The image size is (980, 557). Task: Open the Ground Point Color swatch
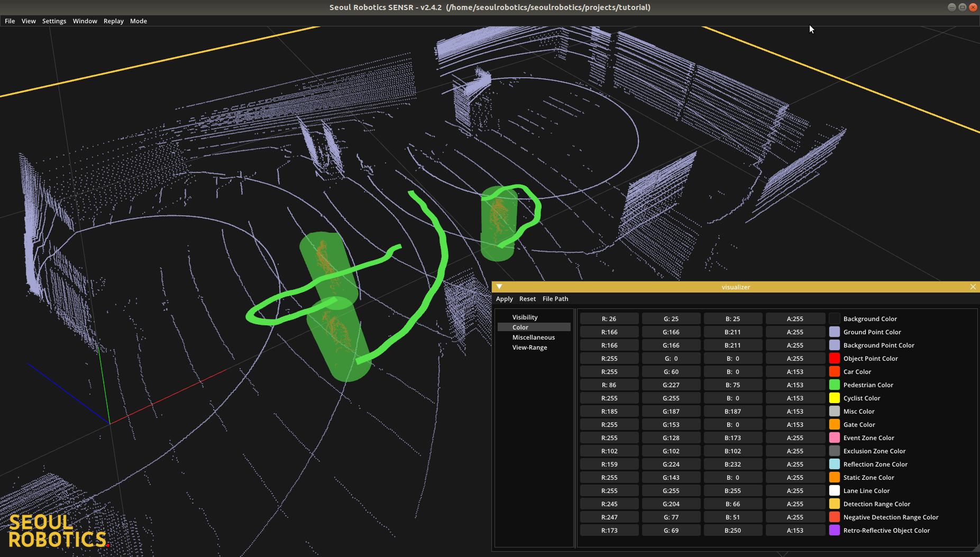click(x=835, y=332)
